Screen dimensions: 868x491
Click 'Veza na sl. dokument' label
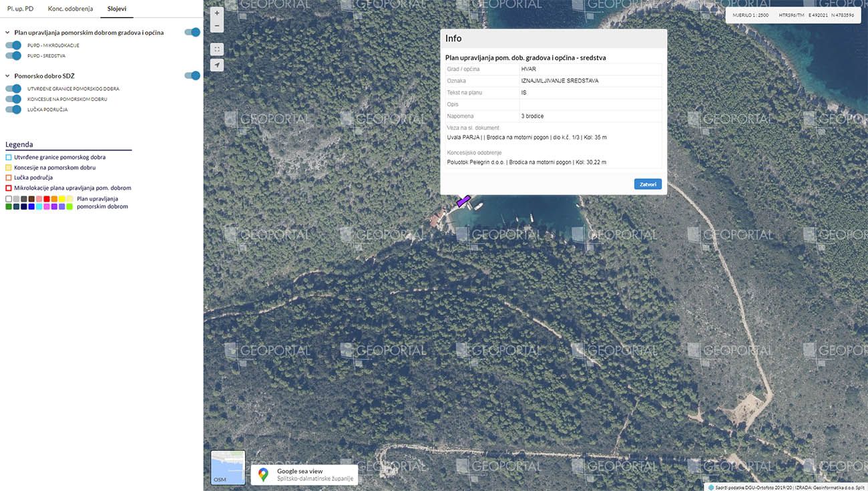(x=473, y=128)
